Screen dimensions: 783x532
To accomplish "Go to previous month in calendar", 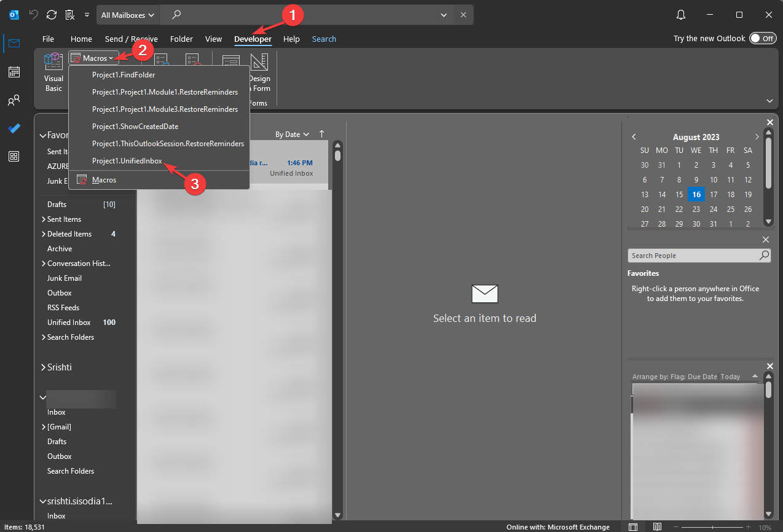I will (x=634, y=137).
